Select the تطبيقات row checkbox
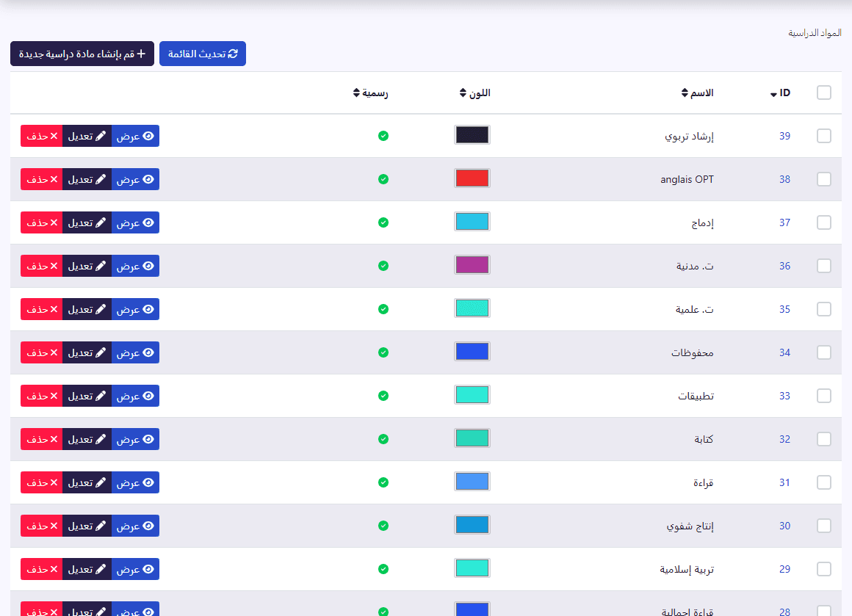 pos(824,396)
